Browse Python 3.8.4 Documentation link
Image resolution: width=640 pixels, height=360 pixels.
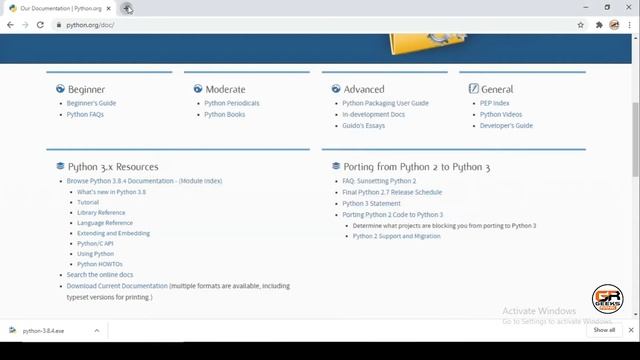[120, 181]
